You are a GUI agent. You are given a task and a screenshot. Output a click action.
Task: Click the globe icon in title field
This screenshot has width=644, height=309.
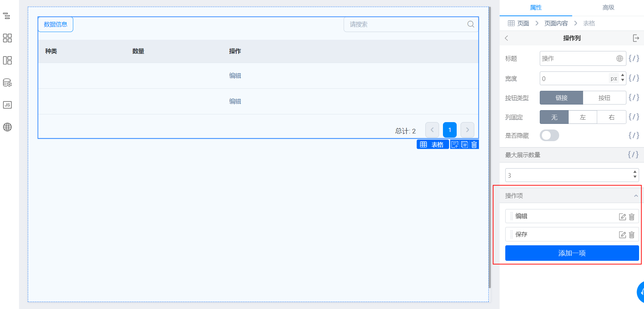click(x=620, y=58)
